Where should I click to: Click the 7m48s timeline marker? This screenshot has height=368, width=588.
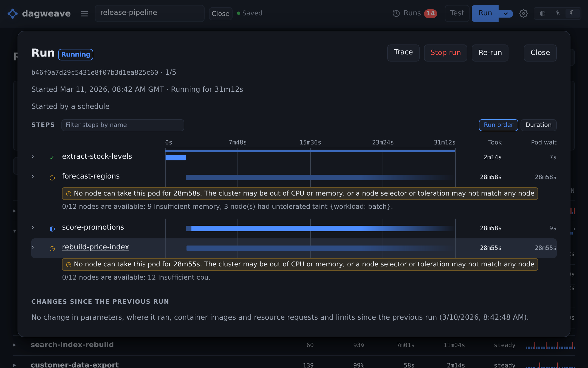238,143
